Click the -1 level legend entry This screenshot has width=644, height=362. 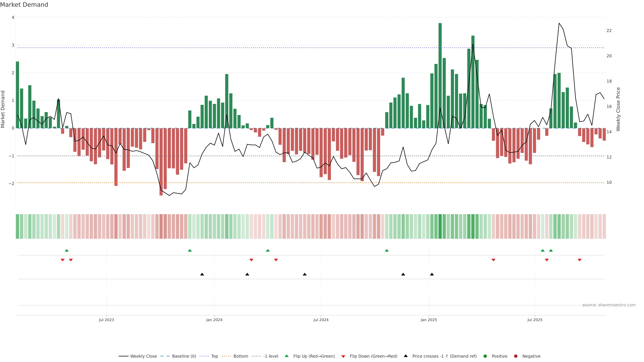pos(271,356)
